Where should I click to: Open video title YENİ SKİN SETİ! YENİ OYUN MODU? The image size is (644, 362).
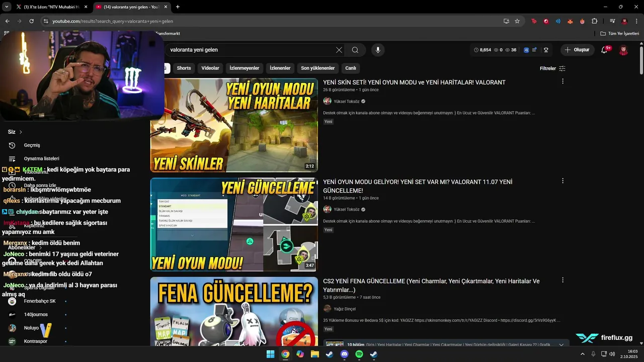(x=414, y=82)
